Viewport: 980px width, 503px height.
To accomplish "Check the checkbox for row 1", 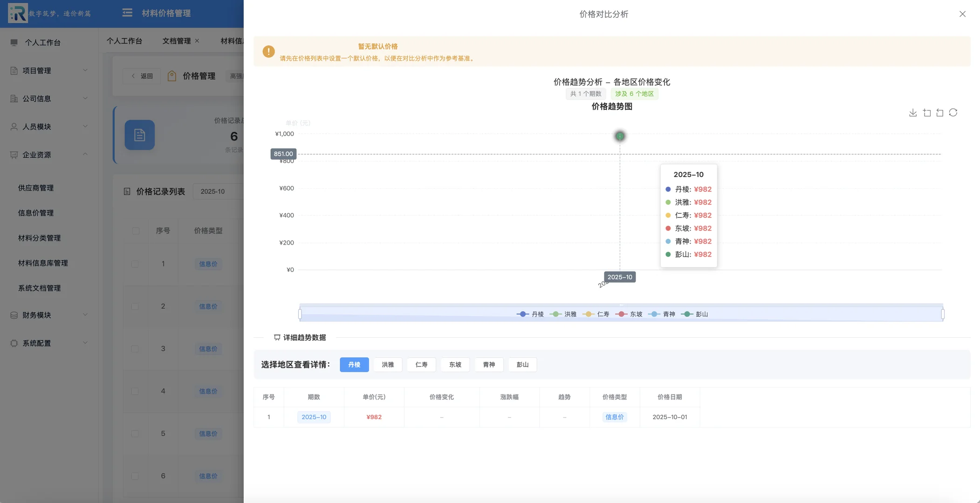I will click(135, 263).
